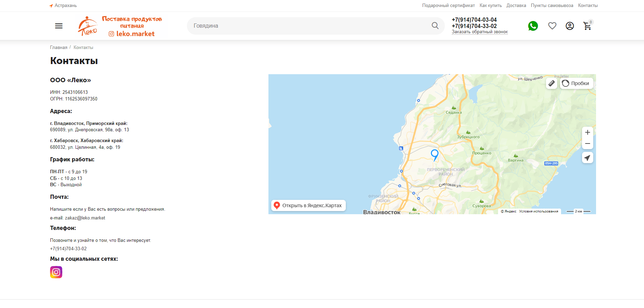The image size is (644, 308).
Task: Click the blue map location pin
Action: [435, 155]
